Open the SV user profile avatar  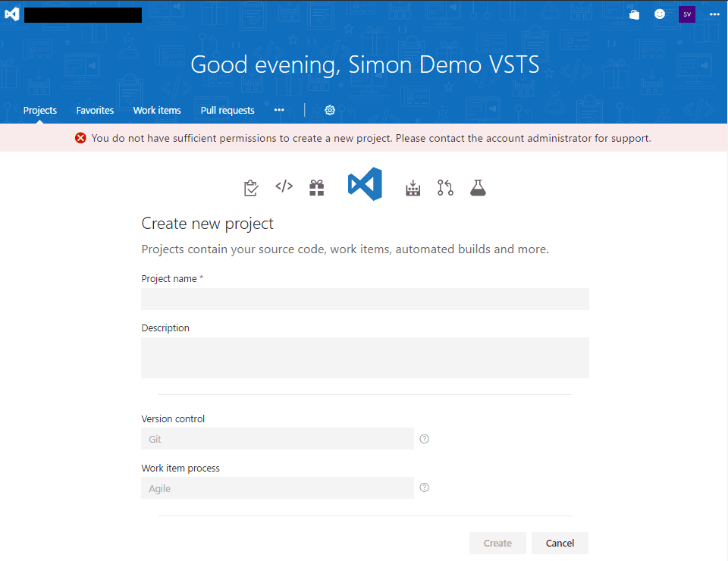point(687,14)
